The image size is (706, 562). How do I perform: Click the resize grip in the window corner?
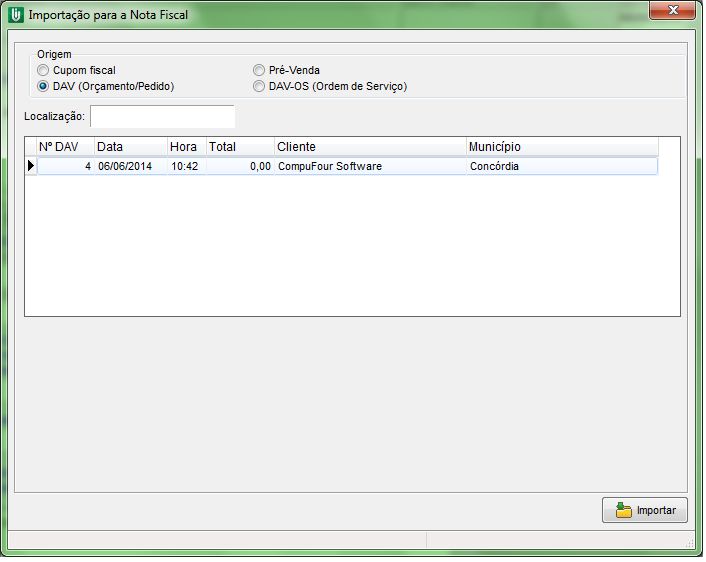pyautogui.click(x=689, y=540)
